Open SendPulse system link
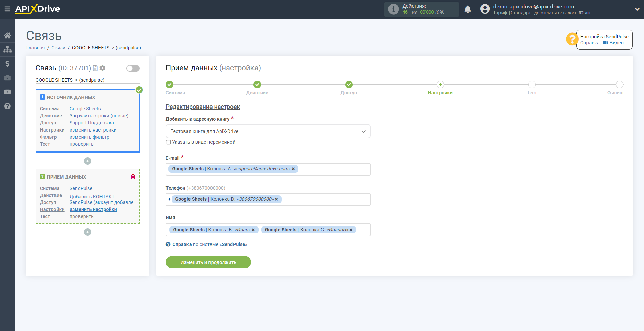The image size is (644, 331). click(x=81, y=188)
